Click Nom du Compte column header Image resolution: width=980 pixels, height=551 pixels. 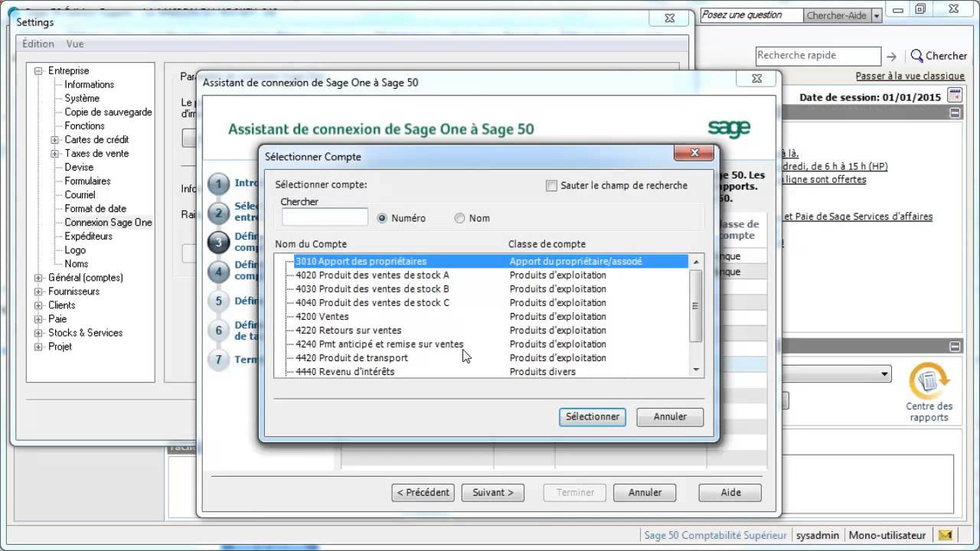point(311,244)
